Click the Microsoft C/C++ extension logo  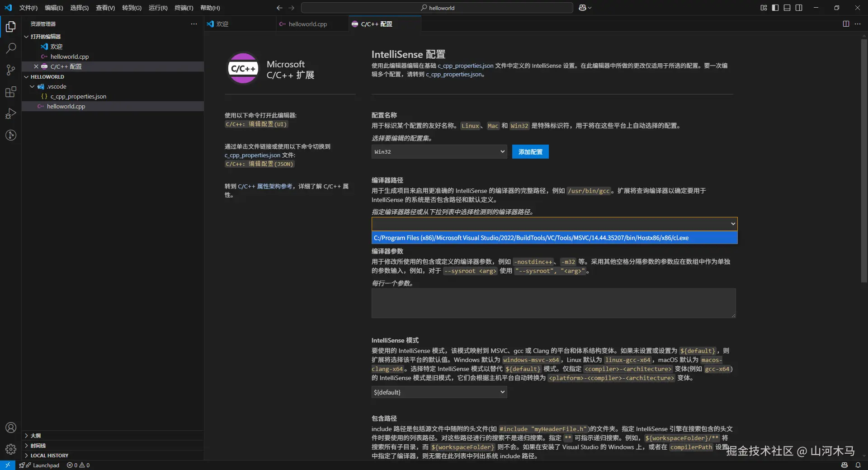(243, 69)
